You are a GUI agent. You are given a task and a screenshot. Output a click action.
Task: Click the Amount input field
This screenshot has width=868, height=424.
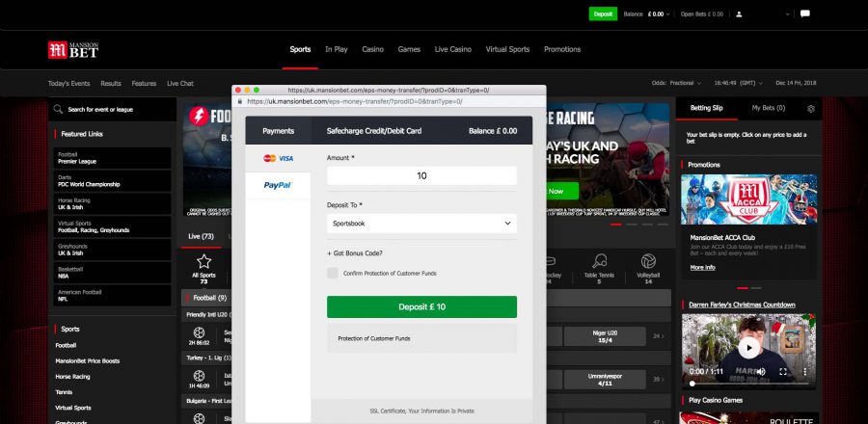[421, 175]
